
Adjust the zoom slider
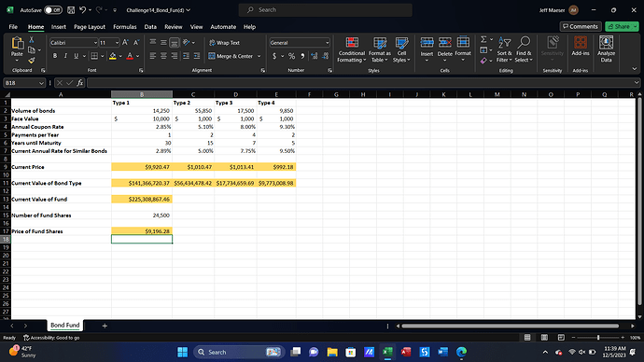click(598, 338)
